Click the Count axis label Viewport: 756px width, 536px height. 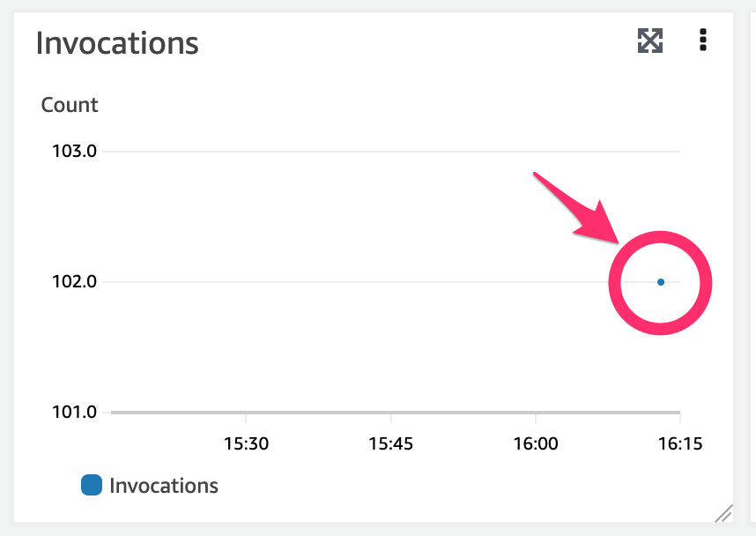click(69, 105)
